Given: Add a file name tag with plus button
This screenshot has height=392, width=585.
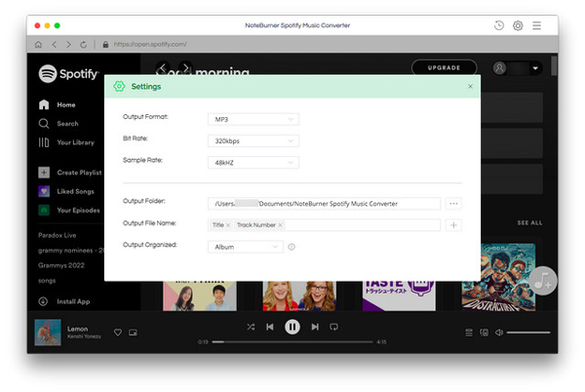Looking at the screenshot, I should click(x=453, y=225).
